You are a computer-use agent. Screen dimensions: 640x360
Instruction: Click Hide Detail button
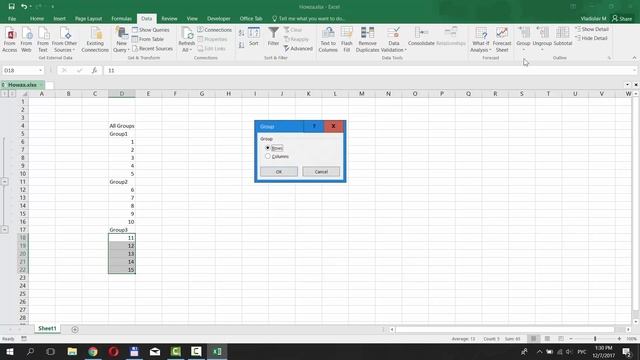tap(591, 38)
